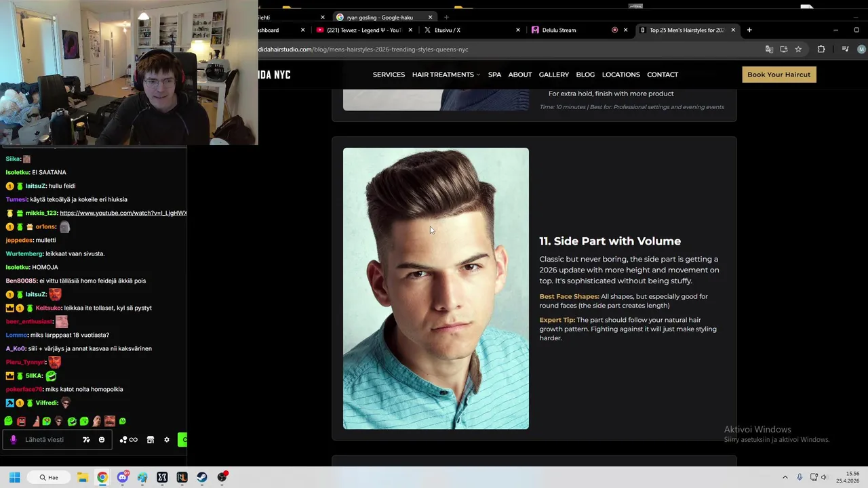Open the Blog page
868x488 pixels.
[585, 75]
